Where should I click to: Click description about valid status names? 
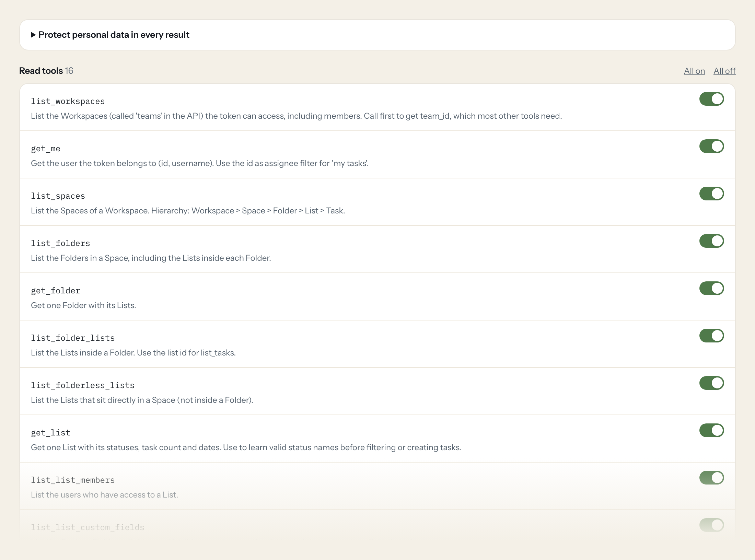(x=246, y=447)
